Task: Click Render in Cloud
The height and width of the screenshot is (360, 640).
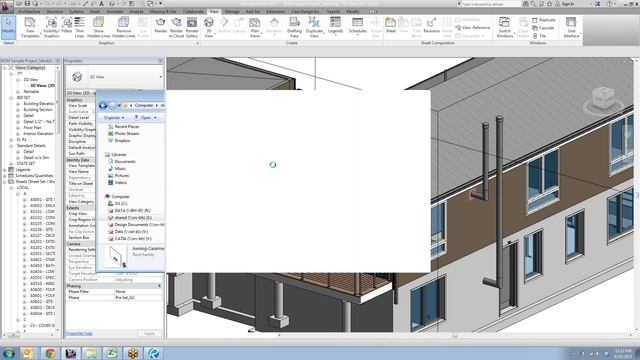Action: [x=176, y=27]
